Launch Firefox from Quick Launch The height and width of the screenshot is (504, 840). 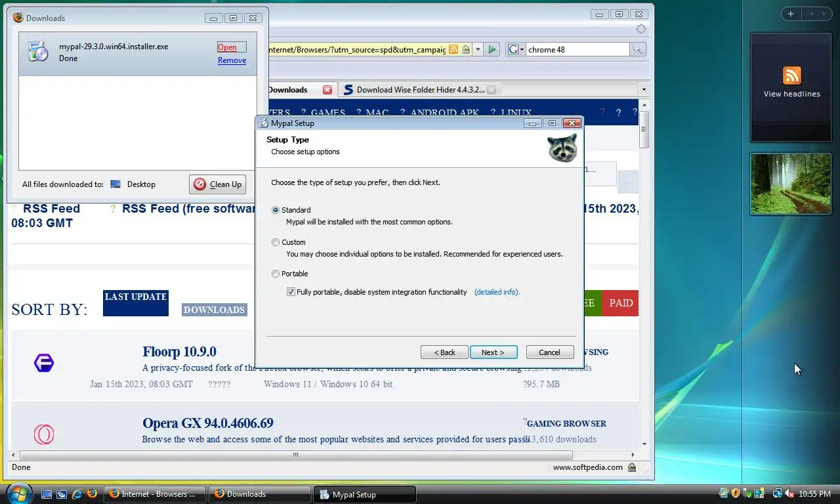92,494
